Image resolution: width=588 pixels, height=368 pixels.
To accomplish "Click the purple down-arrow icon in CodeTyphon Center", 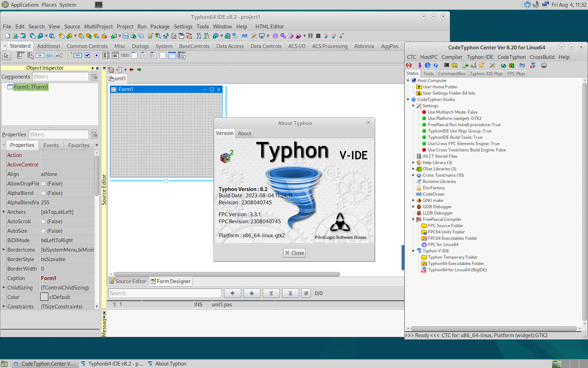I will 419,65.
